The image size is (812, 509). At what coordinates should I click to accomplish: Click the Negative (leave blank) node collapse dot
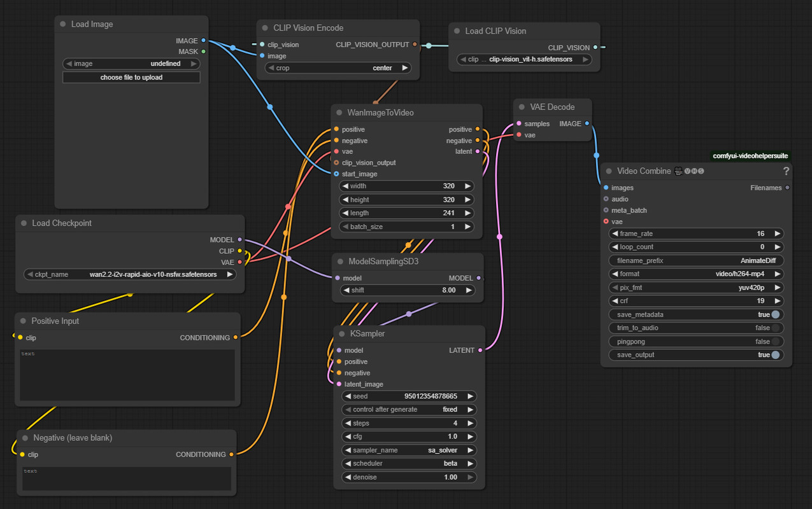[x=25, y=438]
